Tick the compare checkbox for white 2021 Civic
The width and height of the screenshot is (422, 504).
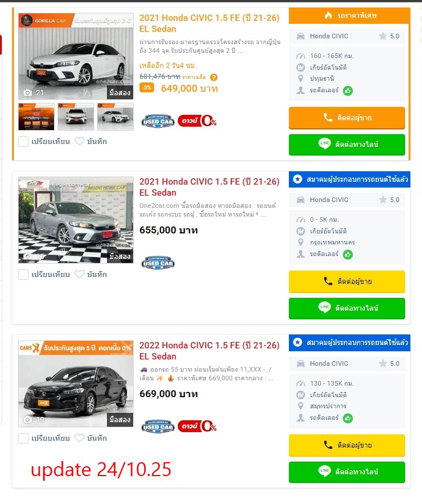[23, 142]
